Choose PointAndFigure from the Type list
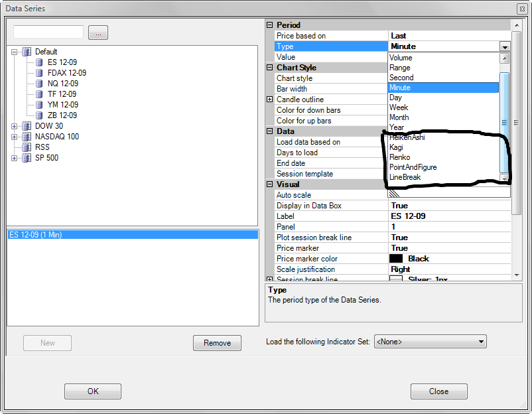The height and width of the screenshot is (414, 532). tap(444, 167)
